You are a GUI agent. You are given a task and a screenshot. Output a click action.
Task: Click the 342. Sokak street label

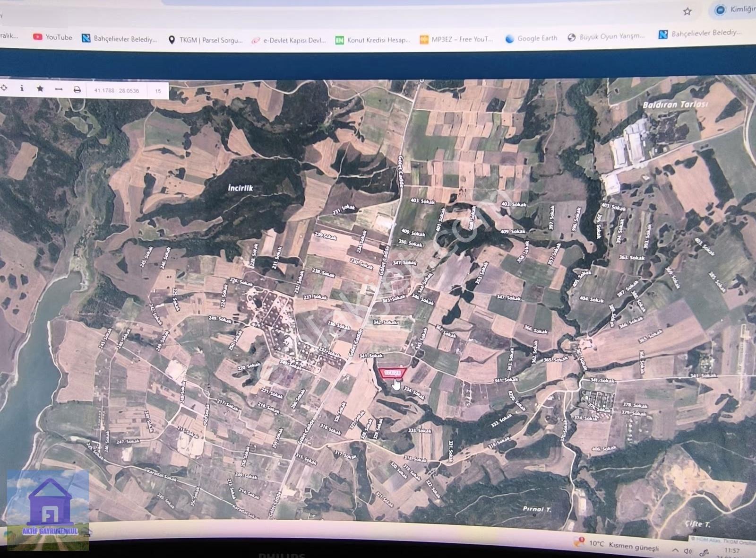click(386, 323)
